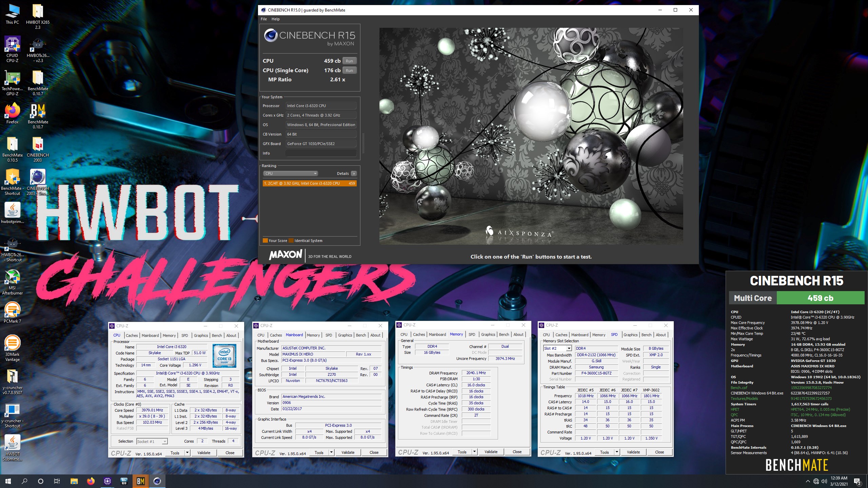This screenshot has width=868, height=488.
Task: Open Action Center notifications icon
Action: click(857, 481)
